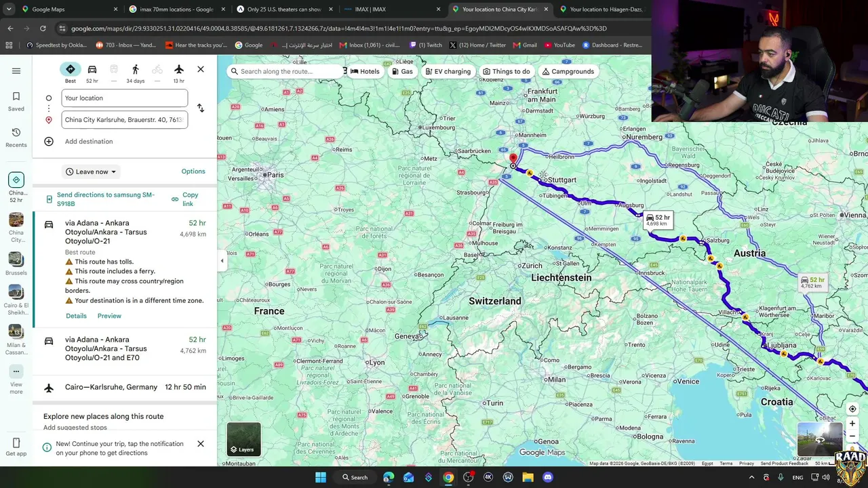The image size is (868, 488).
Task: Close the China City Karlsruhe tab
Action: [x=546, y=9]
